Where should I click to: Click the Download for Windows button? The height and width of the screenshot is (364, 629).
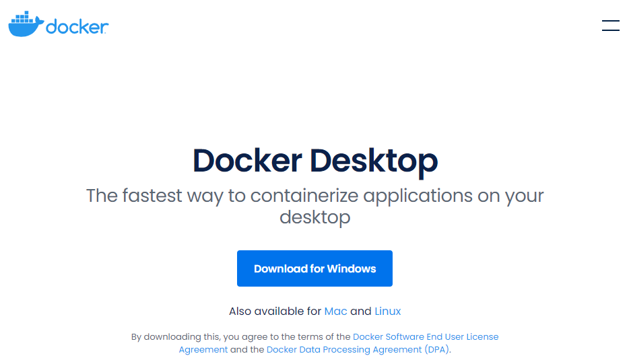click(x=314, y=268)
